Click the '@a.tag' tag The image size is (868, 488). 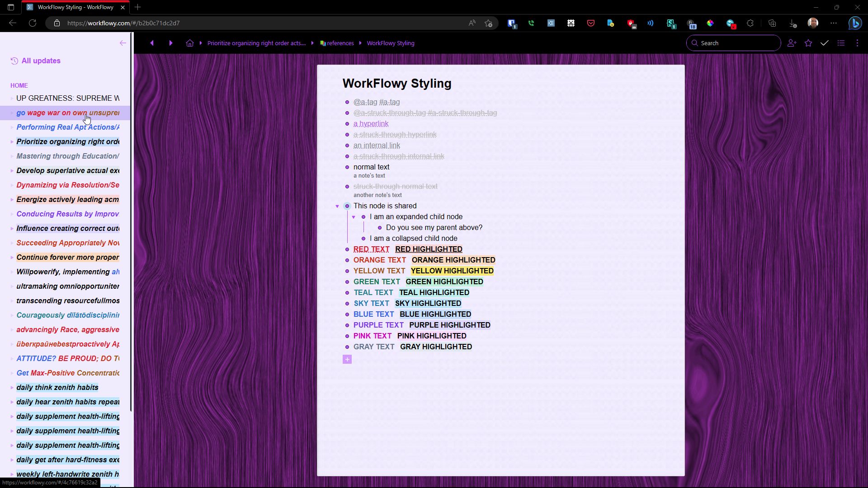point(365,102)
